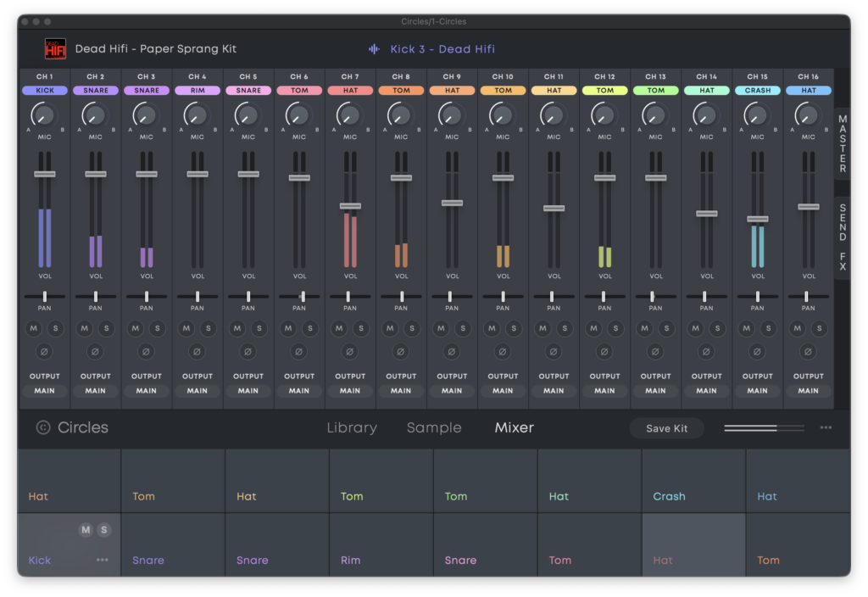Invert phase on CH 11
This screenshot has height=597, width=868.
point(554,352)
